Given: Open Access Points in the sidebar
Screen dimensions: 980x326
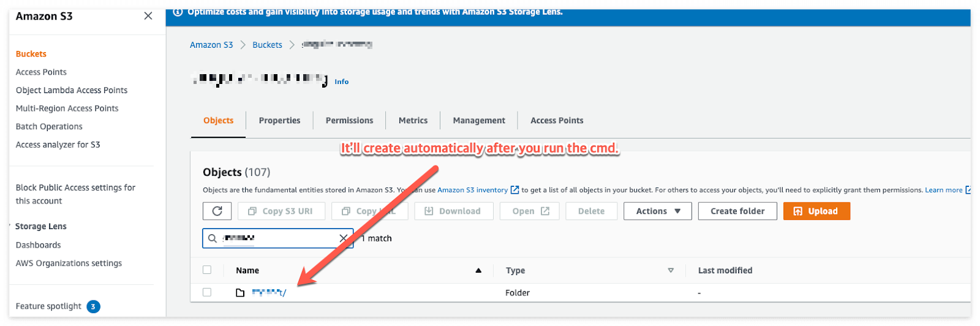Looking at the screenshot, I should pos(41,72).
